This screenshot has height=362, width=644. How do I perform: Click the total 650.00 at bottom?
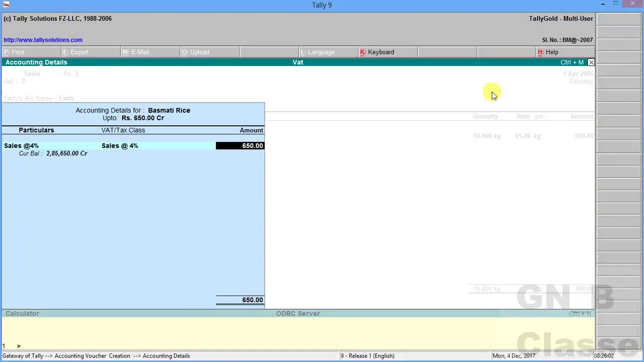pyautogui.click(x=252, y=300)
